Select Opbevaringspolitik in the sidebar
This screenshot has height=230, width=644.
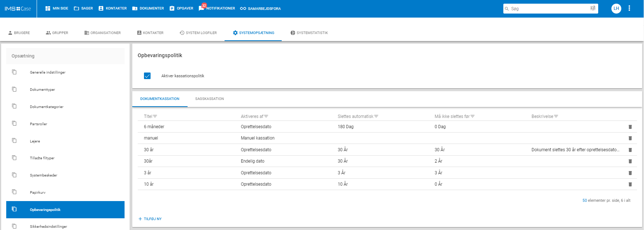(65, 210)
